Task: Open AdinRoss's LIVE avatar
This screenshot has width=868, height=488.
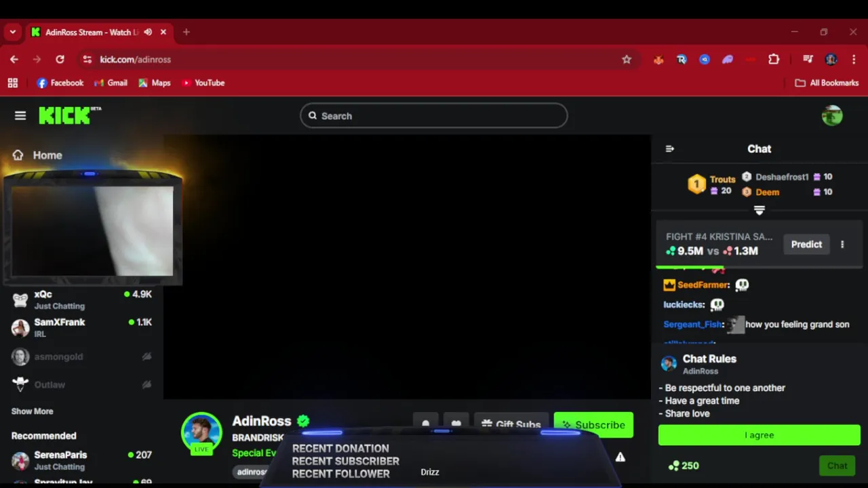Action: pyautogui.click(x=201, y=432)
